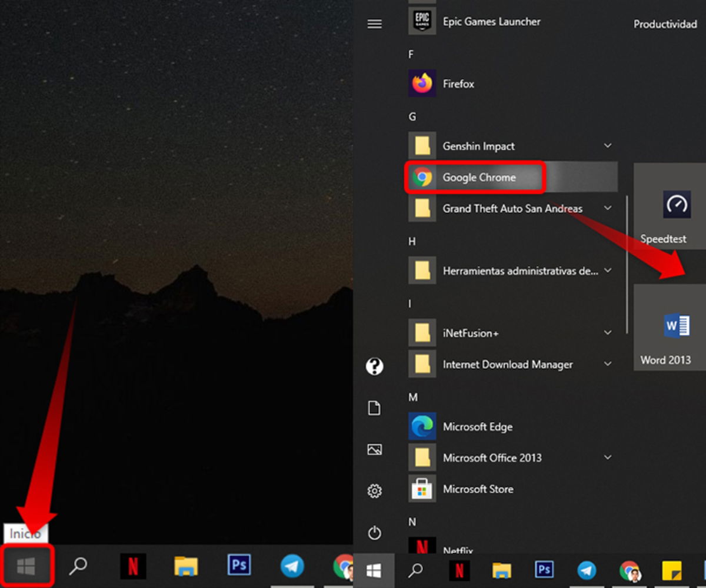Open Chrome on the taskbar under the Start menu
This screenshot has width=706, height=588.
click(x=630, y=570)
